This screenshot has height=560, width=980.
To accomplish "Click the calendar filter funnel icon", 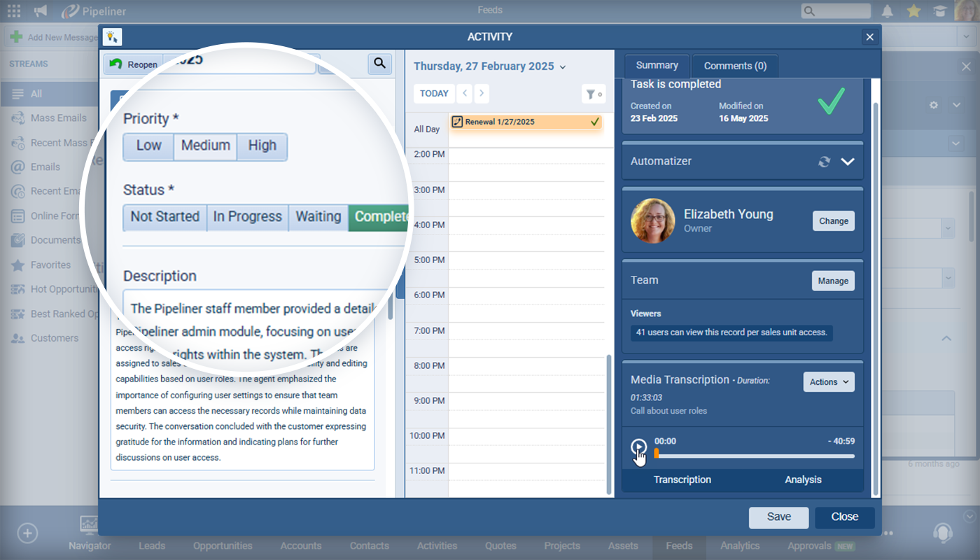I will click(x=592, y=94).
